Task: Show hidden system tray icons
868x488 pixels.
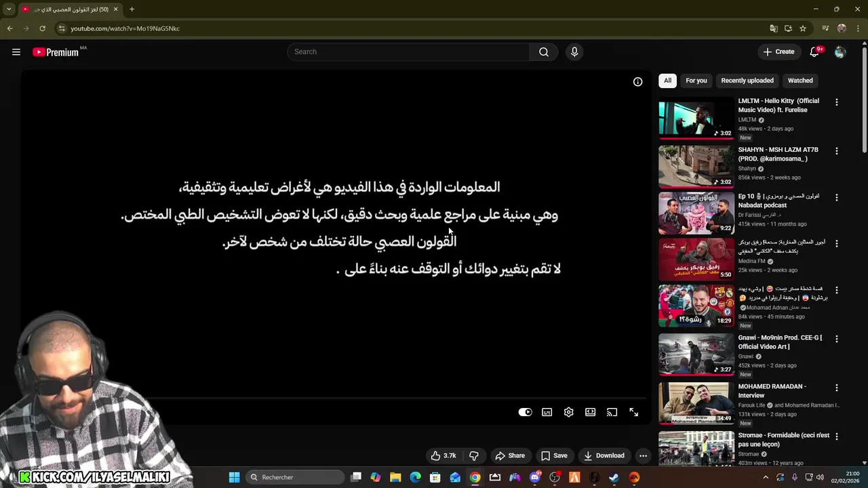Action: pyautogui.click(x=766, y=477)
